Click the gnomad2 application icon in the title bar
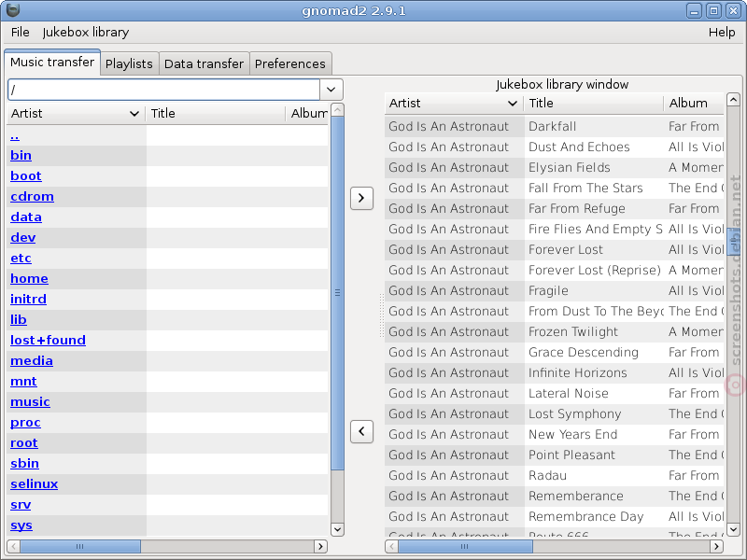 coord(13,9)
